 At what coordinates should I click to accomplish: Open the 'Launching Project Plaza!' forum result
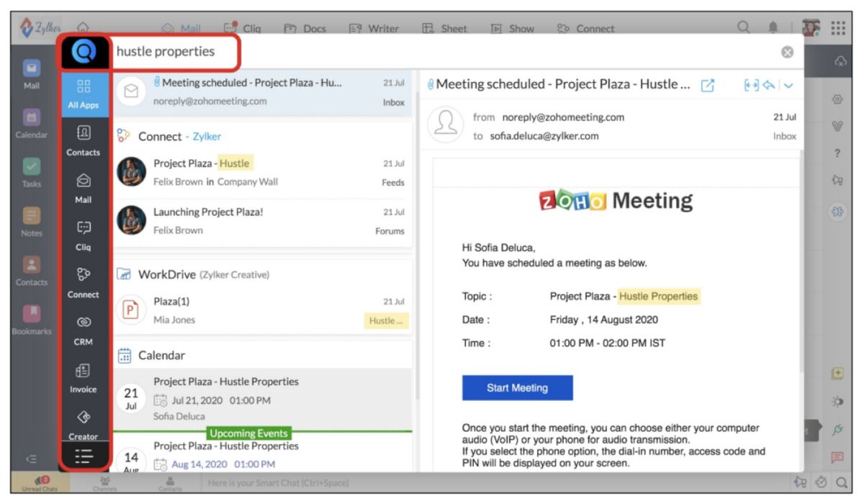pyautogui.click(x=263, y=221)
